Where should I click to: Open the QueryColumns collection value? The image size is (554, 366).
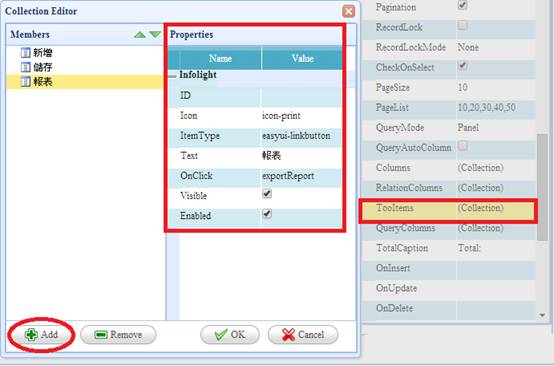[481, 228]
